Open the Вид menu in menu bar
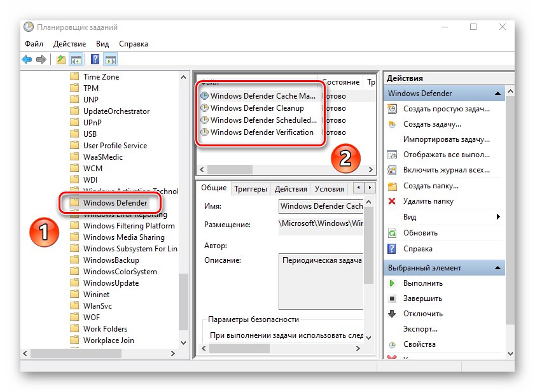Viewport: 535px width, 392px height. coord(102,44)
